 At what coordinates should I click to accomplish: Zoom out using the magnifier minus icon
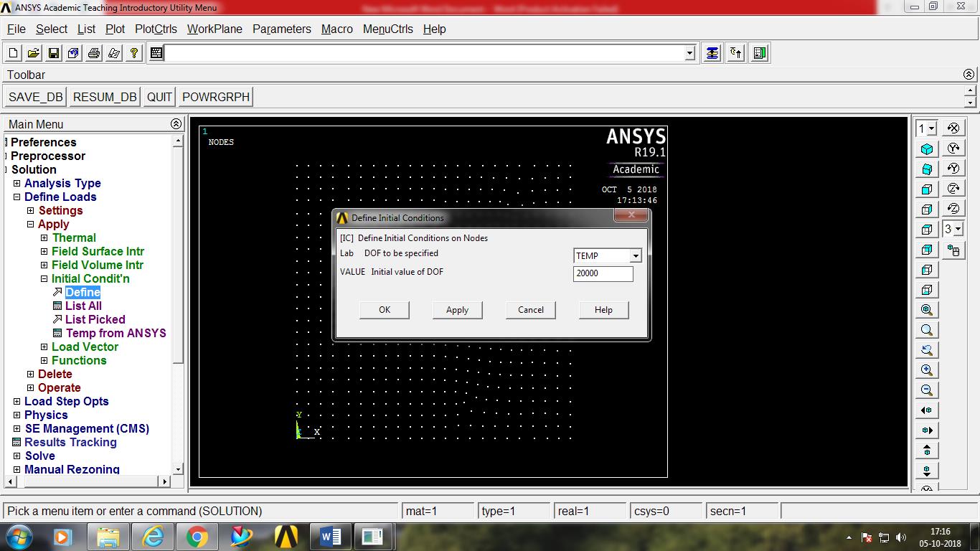tap(926, 390)
